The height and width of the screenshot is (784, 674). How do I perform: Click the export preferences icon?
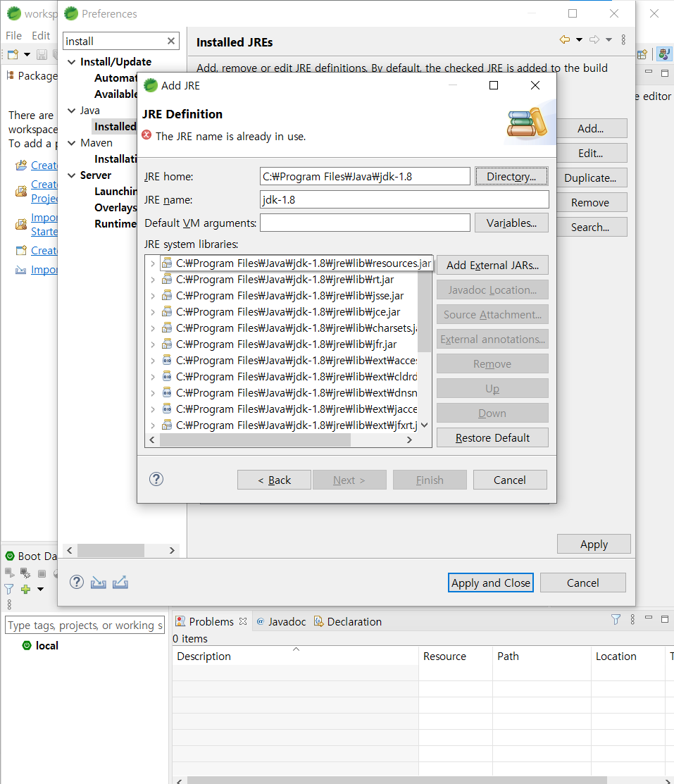(x=120, y=583)
